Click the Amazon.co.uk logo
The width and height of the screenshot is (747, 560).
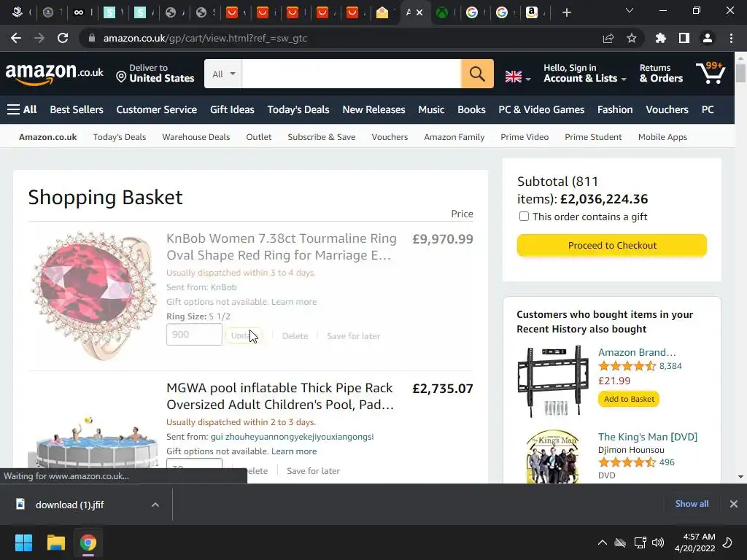point(54,74)
